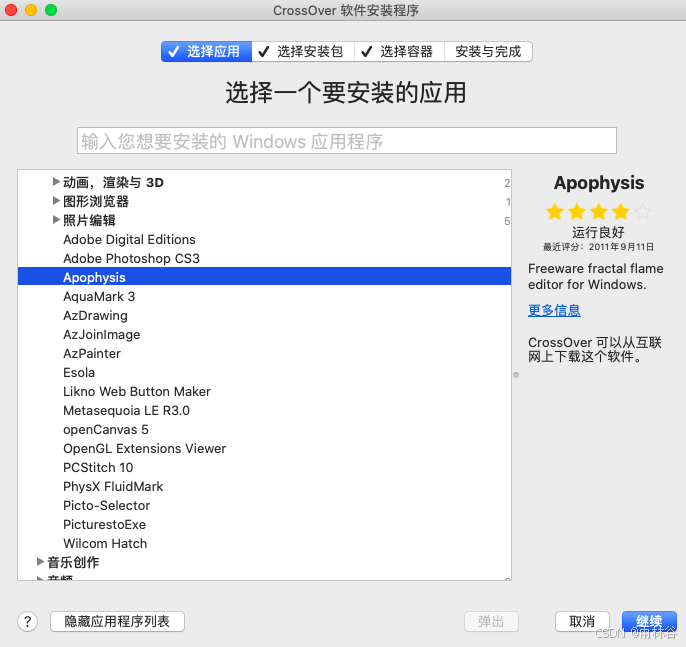
Task: Focus the Windows application search field
Action: pyautogui.click(x=347, y=141)
